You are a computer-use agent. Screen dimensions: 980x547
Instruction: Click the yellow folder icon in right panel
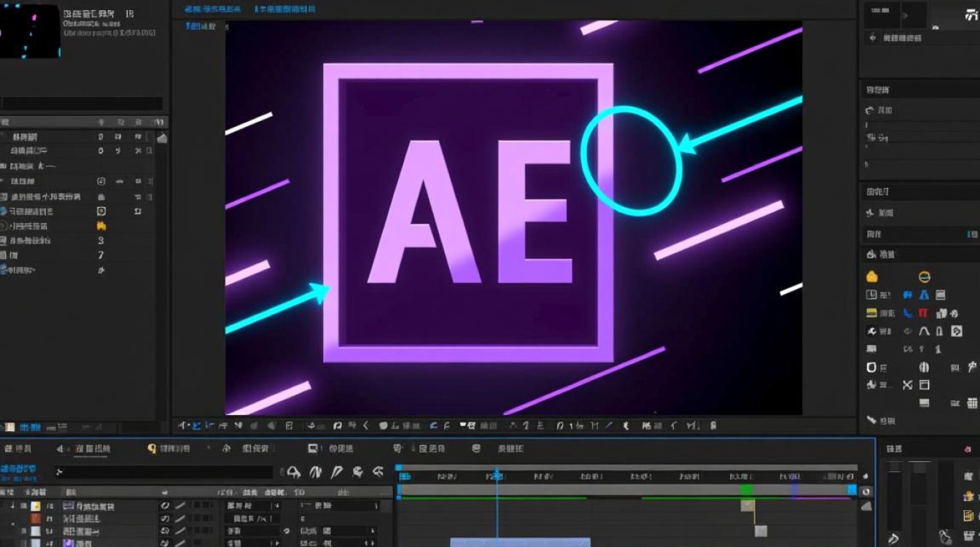[871, 276]
